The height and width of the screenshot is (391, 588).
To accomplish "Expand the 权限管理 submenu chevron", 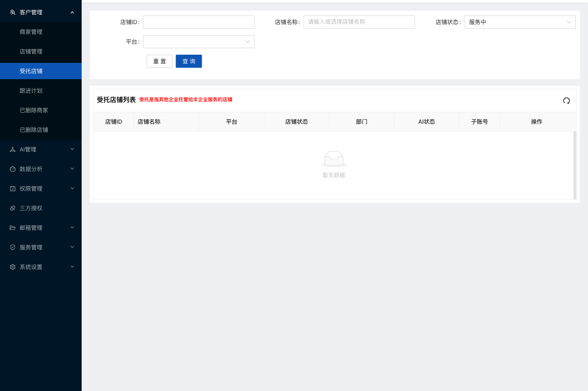I will pyautogui.click(x=72, y=188).
